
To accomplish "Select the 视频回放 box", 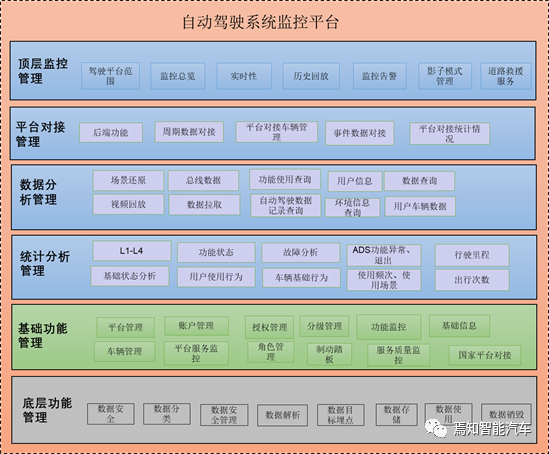I will pos(128,204).
